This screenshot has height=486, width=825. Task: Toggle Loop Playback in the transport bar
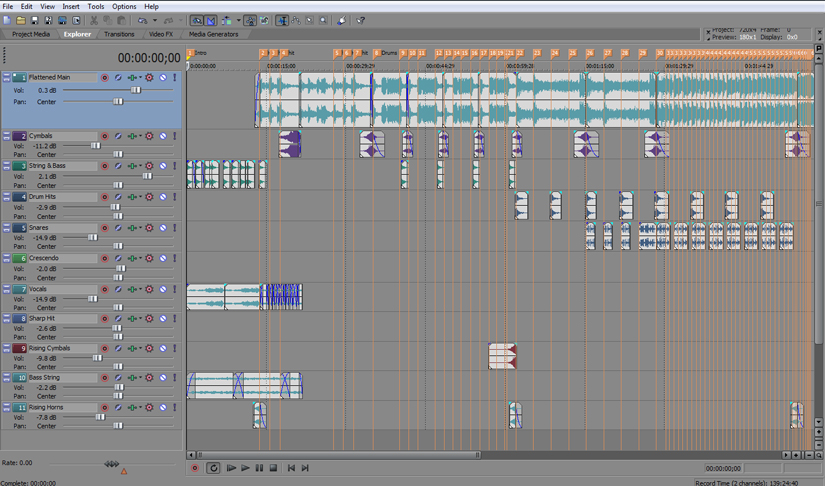coord(213,468)
